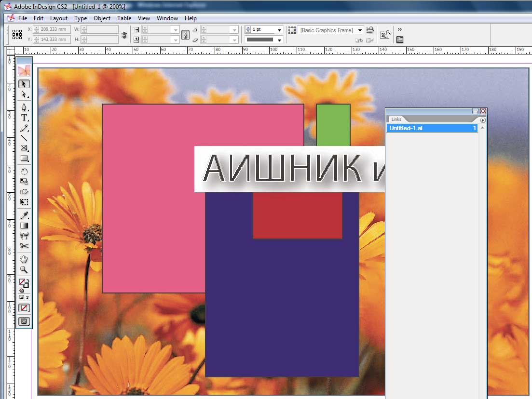The height and width of the screenshot is (399, 532).
Task: Select the Scissors tool
Action: coord(24,246)
